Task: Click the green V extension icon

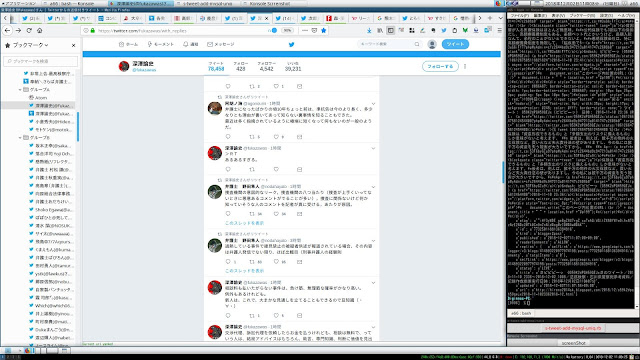Action: click(465, 30)
